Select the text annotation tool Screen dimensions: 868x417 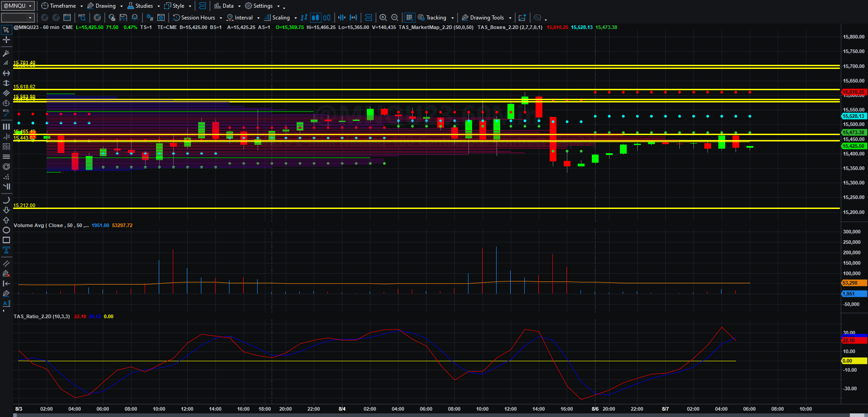click(6, 250)
